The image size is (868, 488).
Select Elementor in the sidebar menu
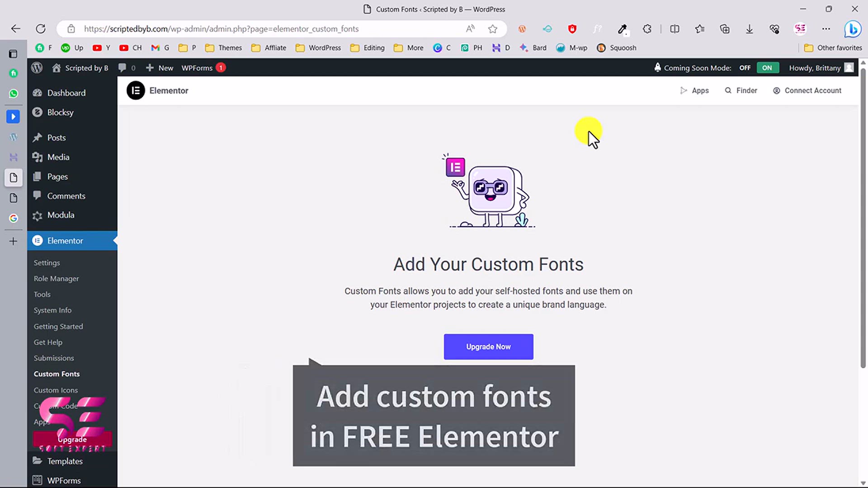pos(72,240)
